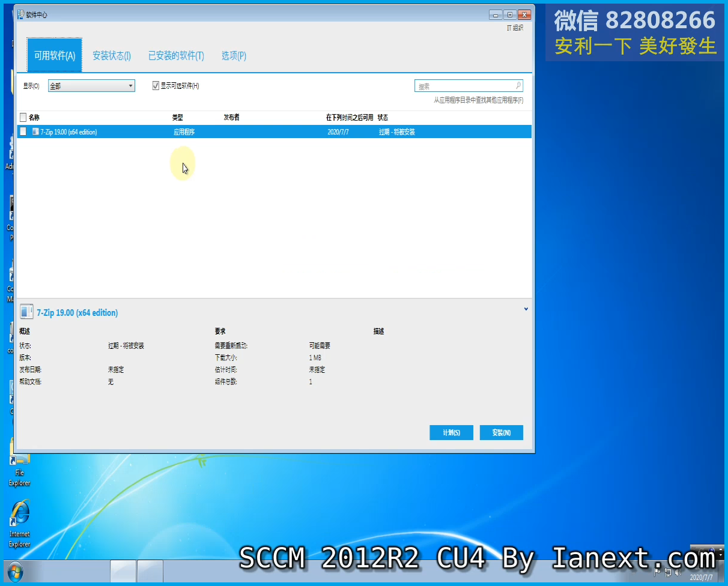Maximize the 软件中心 window
This screenshot has height=586, width=728.
tap(509, 14)
